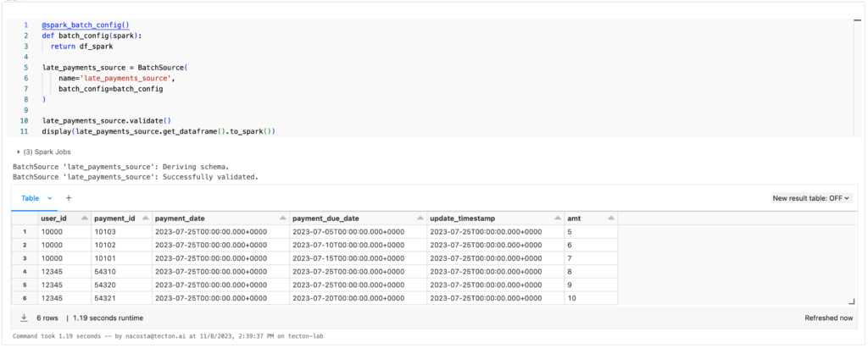Screen dimensions: 868x348
Task: Download the results with the download icon
Action: click(x=25, y=318)
